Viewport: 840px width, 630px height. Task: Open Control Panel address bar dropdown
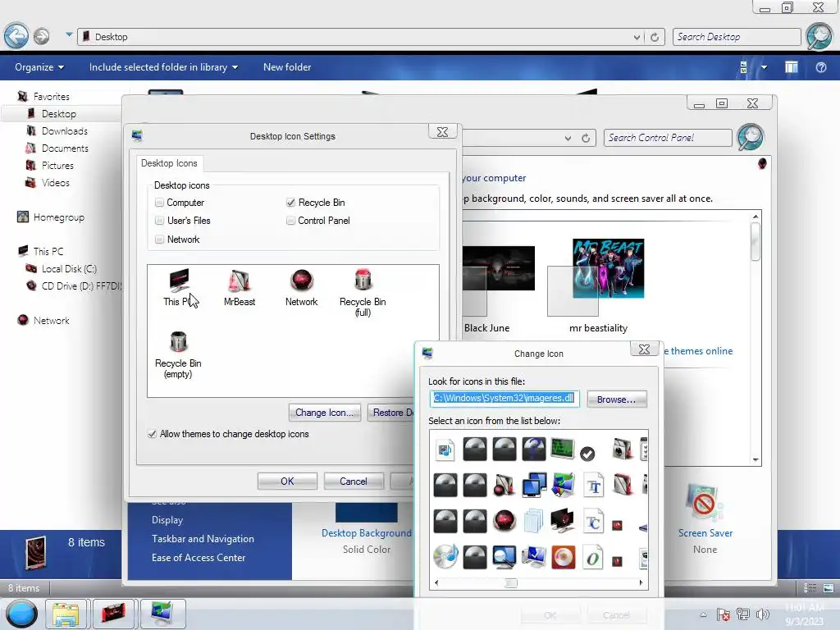pos(568,138)
